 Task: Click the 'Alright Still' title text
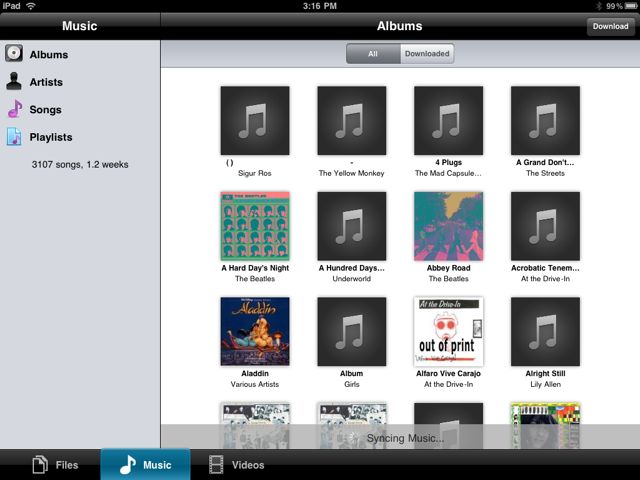[x=545, y=373]
